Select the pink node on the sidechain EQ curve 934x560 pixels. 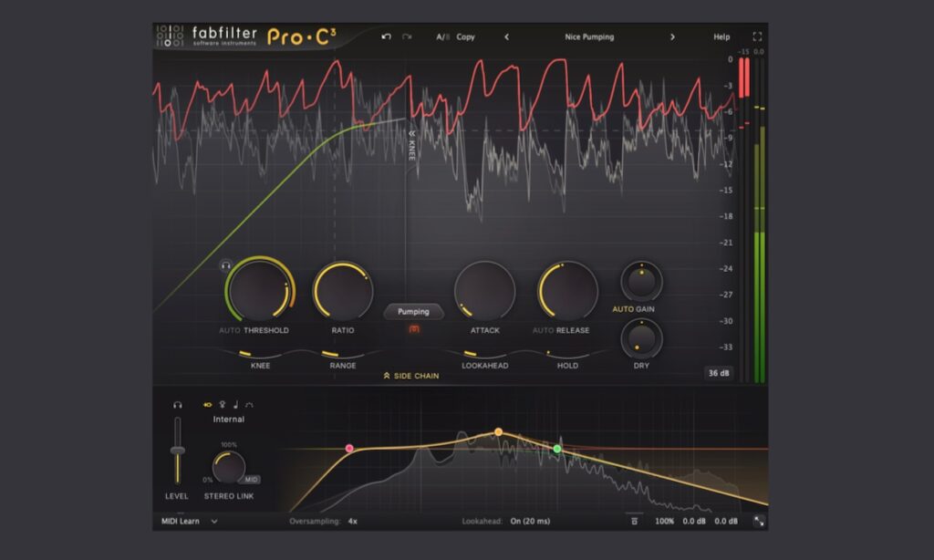point(351,446)
